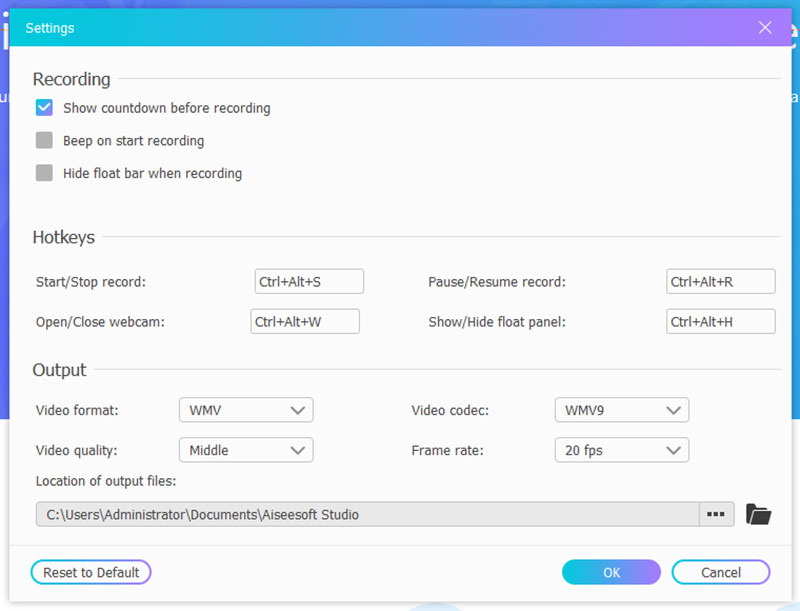Click the 'Pause/Resume record:' label
Screen dimensions: 800x611
coord(497,282)
